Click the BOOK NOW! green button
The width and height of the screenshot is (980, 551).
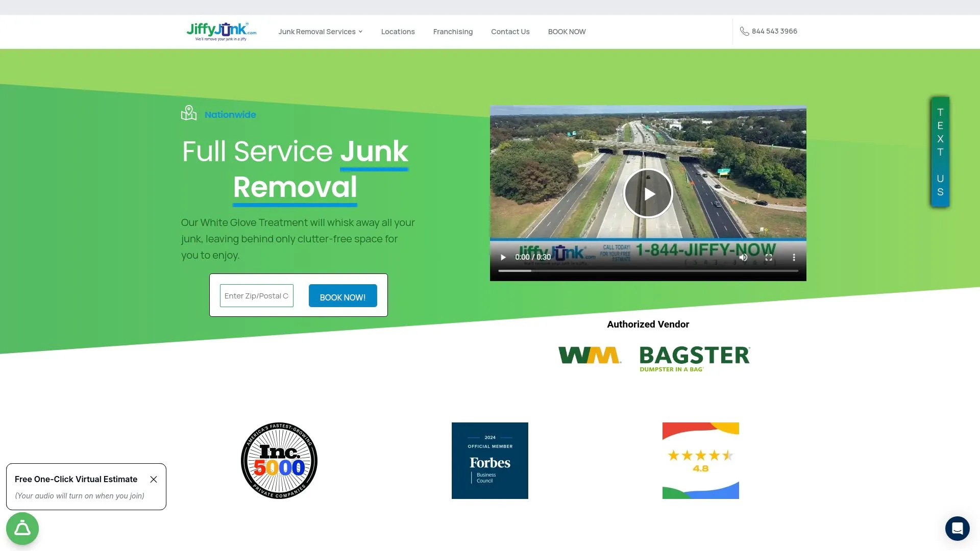click(x=342, y=297)
